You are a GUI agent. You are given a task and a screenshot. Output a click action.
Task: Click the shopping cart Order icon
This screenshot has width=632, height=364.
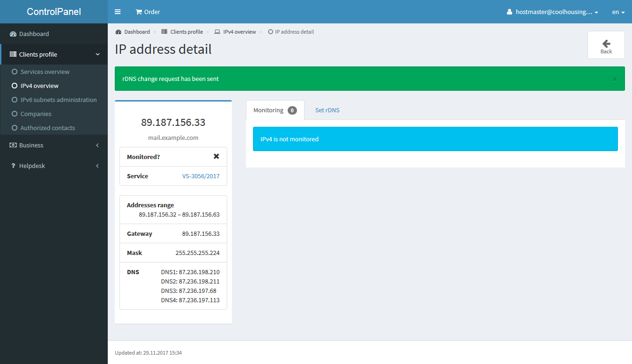(139, 12)
